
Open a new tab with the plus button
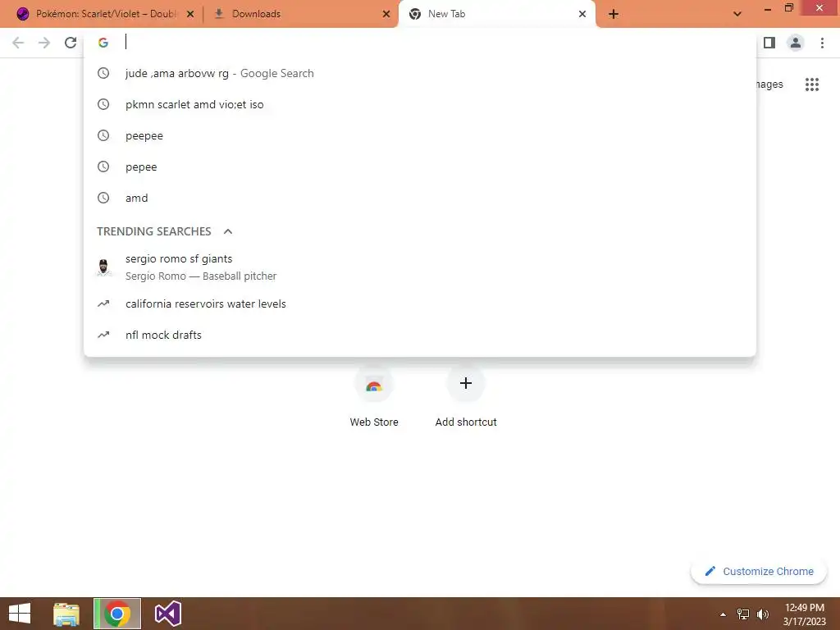[x=614, y=14]
